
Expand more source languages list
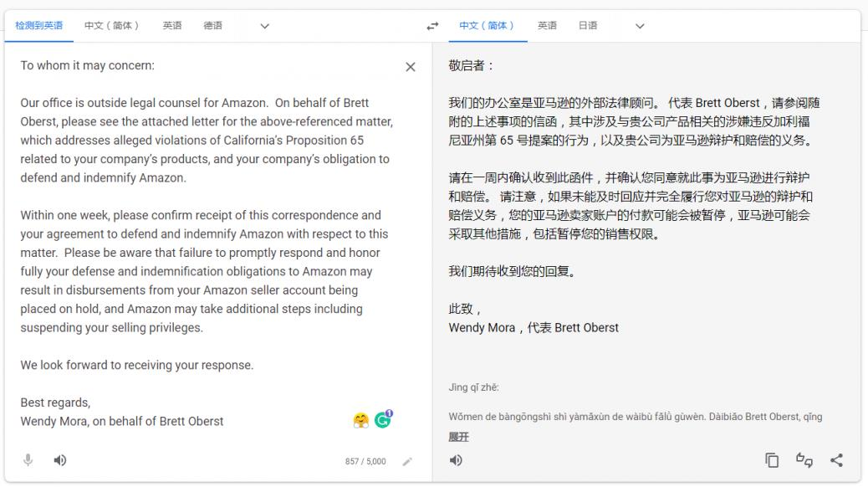click(x=264, y=26)
